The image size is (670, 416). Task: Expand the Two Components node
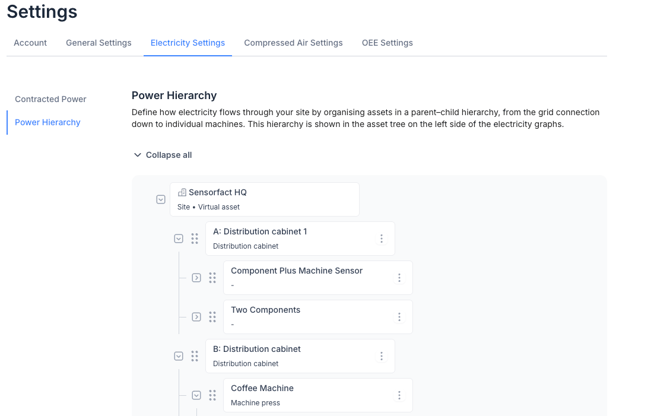[x=197, y=317]
